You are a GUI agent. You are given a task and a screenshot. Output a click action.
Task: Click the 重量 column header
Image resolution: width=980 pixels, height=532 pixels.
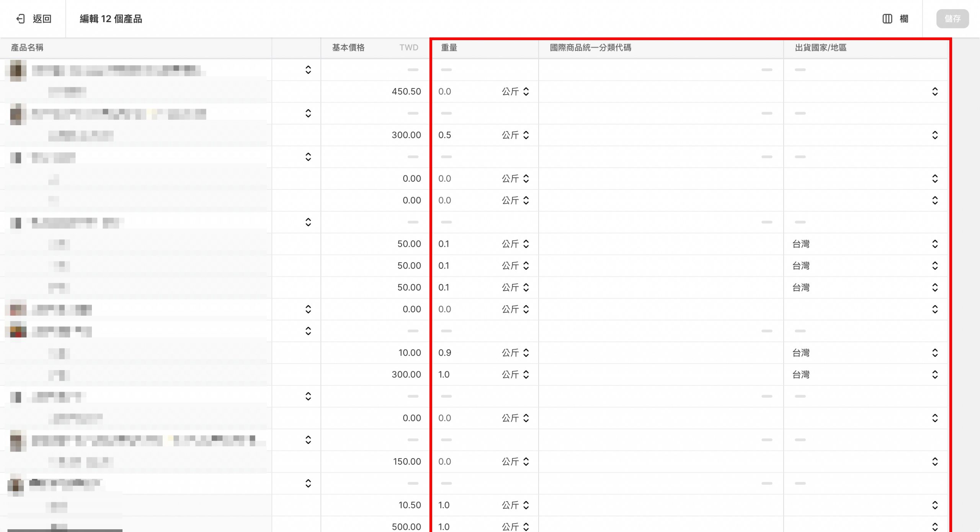click(x=449, y=47)
